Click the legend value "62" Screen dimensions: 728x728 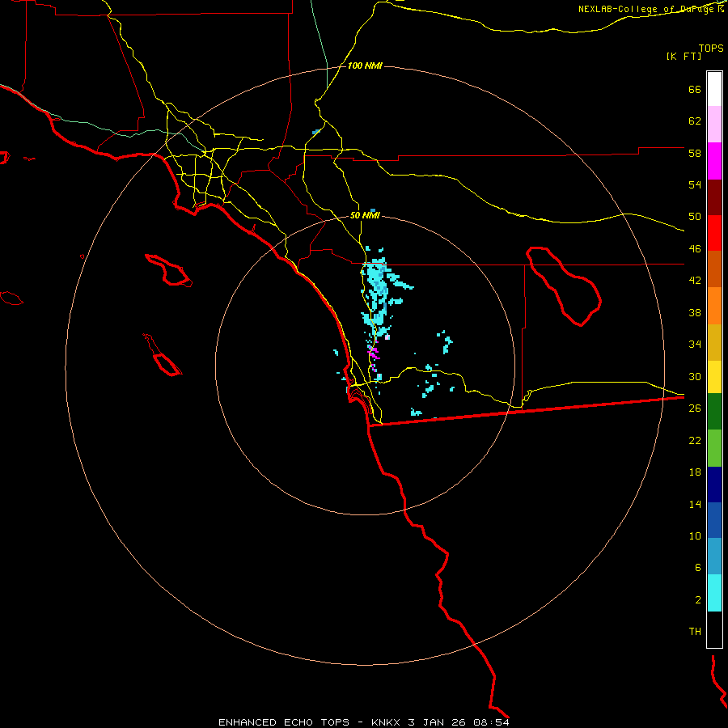[x=695, y=121]
